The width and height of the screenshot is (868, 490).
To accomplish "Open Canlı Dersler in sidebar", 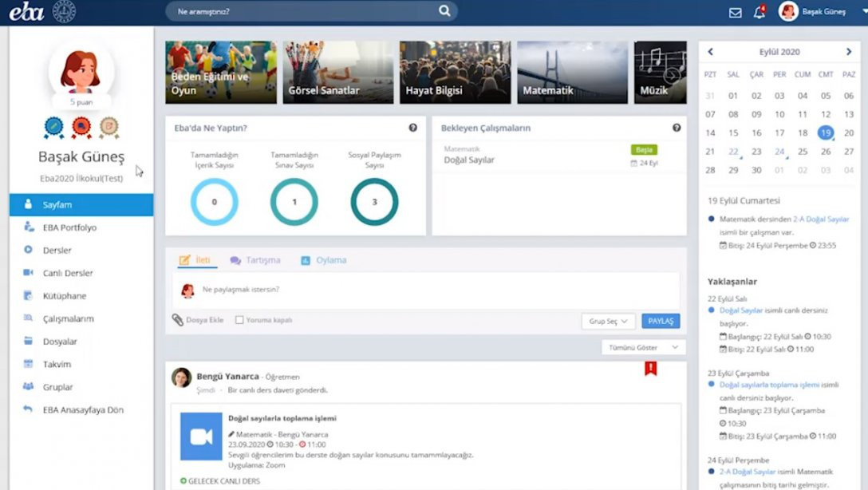I will [68, 273].
